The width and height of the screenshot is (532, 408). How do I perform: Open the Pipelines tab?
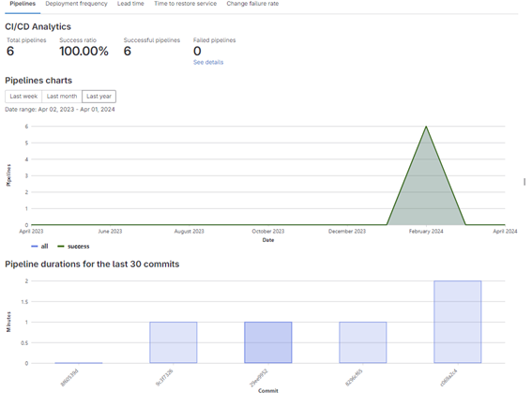[x=23, y=4]
